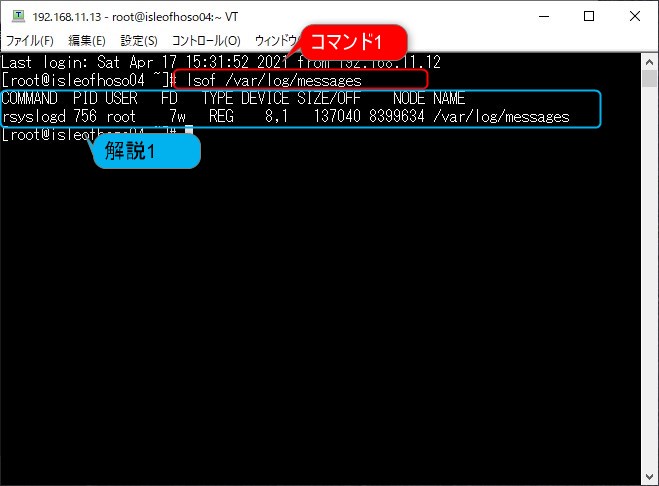Click the COMMAND column header
This screenshot has height=486, width=659.
point(29,98)
